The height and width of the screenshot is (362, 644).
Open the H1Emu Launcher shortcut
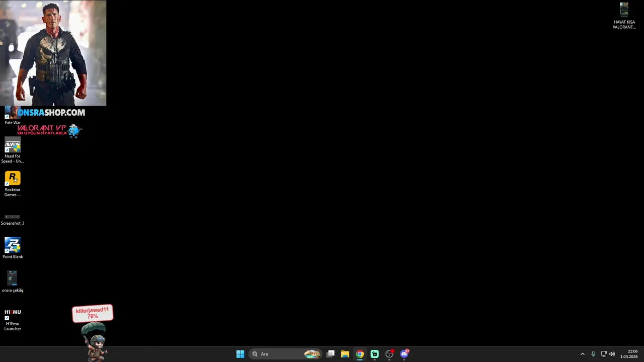click(13, 320)
